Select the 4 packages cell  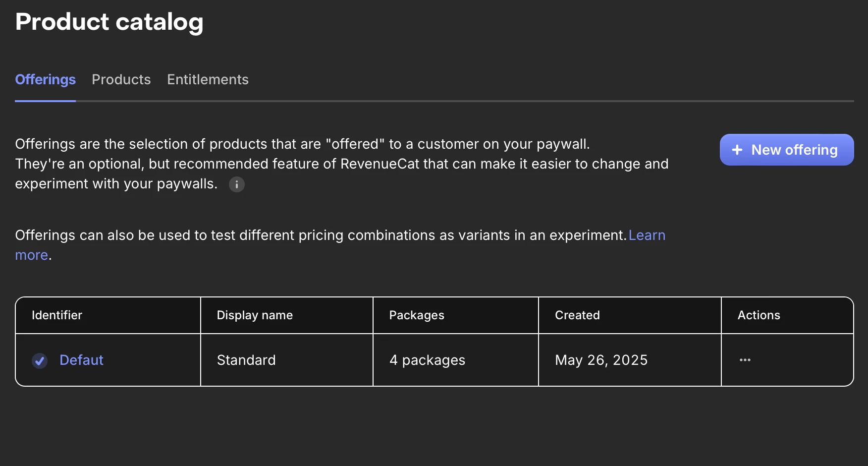click(x=427, y=360)
